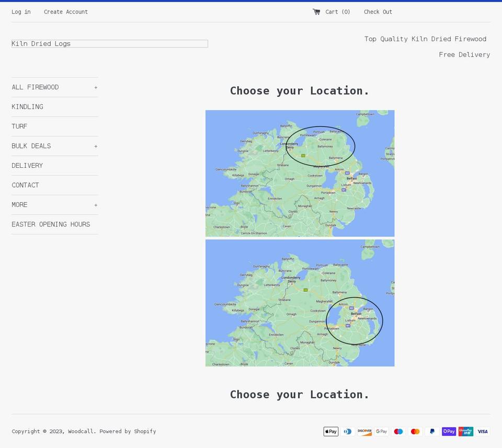Expand the Bulk Deals submenu plus
502x448 pixels.
click(96, 146)
